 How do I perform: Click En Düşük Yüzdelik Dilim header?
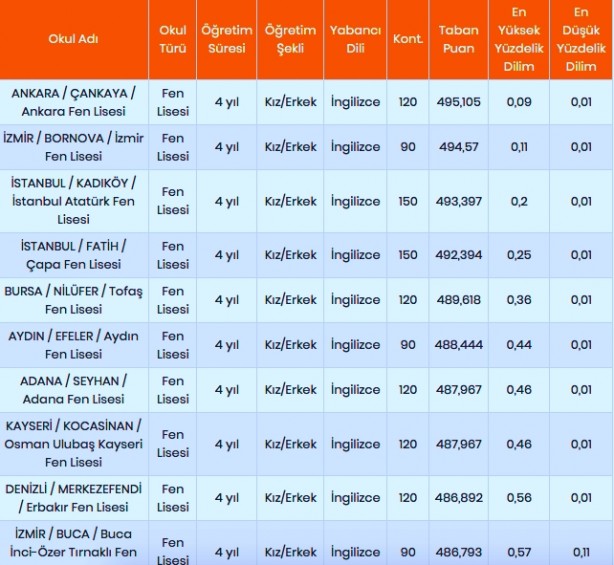580,39
